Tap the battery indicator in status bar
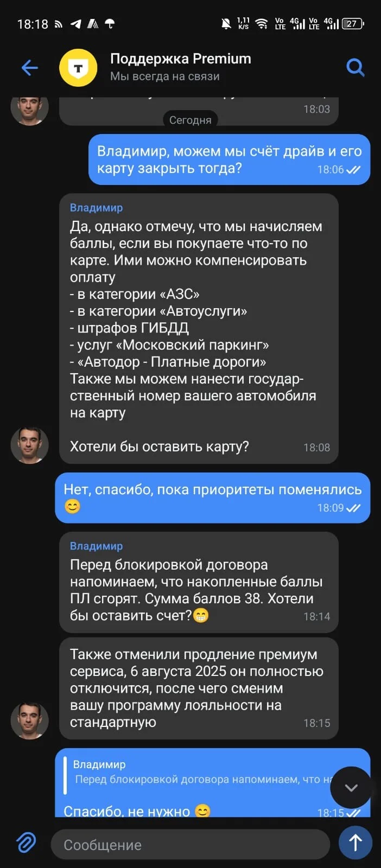The width and height of the screenshot is (381, 868). tap(352, 23)
